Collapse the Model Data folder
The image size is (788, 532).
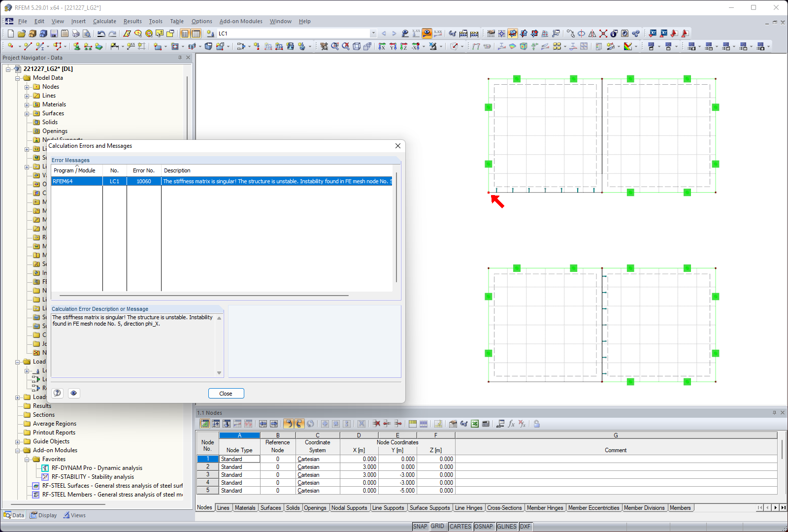point(18,78)
